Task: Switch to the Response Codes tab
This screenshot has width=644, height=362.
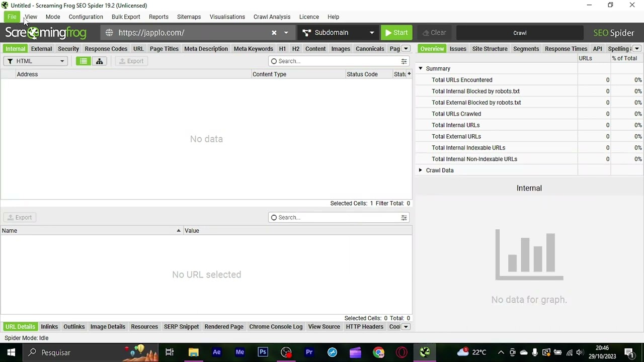Action: 106,49
